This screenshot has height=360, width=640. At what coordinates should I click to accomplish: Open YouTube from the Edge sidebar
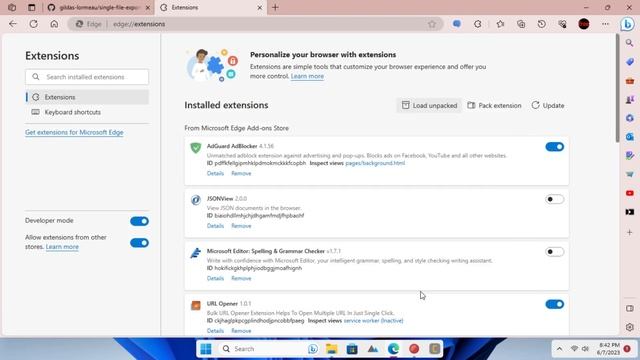630,193
